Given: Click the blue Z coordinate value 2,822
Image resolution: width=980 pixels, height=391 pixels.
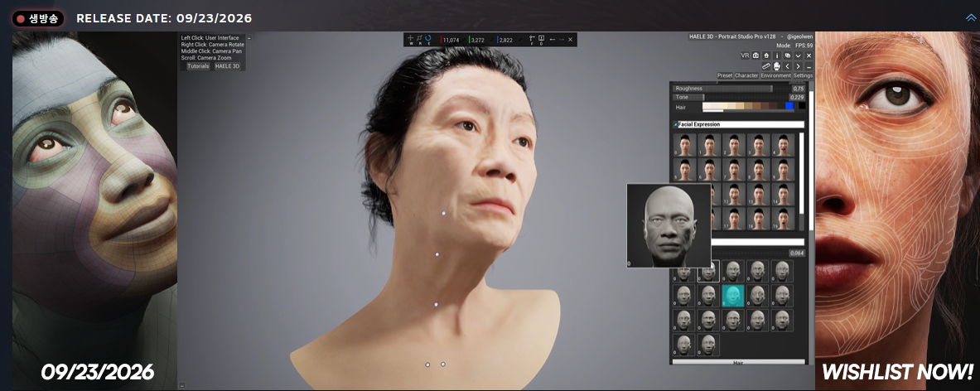Looking at the screenshot, I should click(505, 40).
